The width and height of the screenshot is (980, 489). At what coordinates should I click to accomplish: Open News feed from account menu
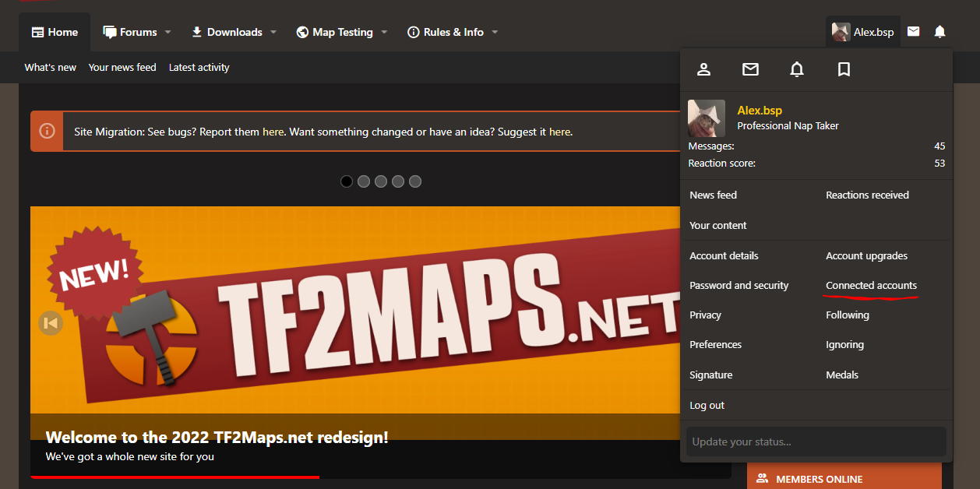pyautogui.click(x=713, y=195)
